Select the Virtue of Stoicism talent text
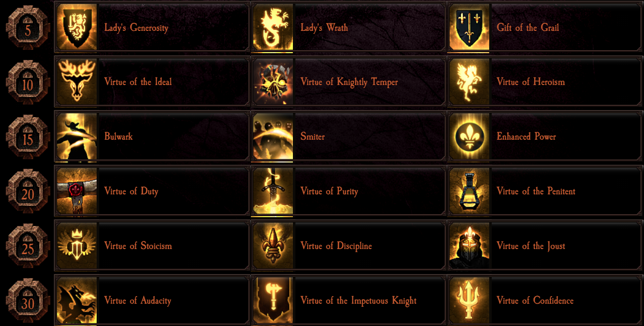Screen dimensions: 644x326 pos(138,246)
